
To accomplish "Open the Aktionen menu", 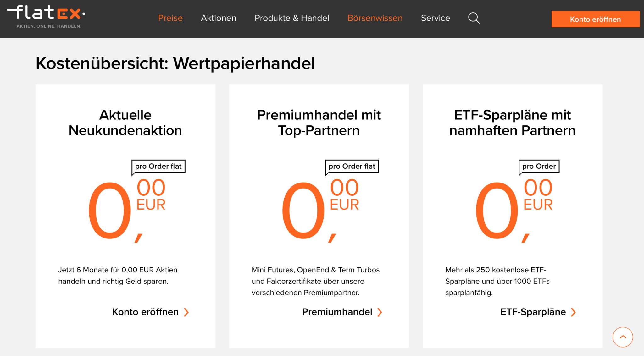I will pyautogui.click(x=219, y=18).
